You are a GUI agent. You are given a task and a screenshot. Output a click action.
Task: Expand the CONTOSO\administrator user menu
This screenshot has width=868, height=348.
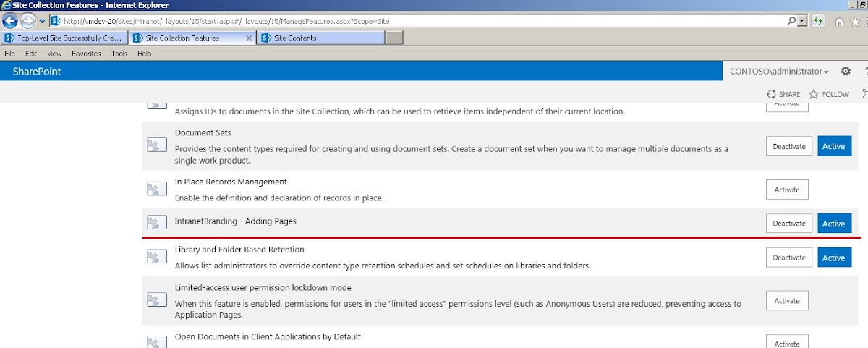(779, 72)
